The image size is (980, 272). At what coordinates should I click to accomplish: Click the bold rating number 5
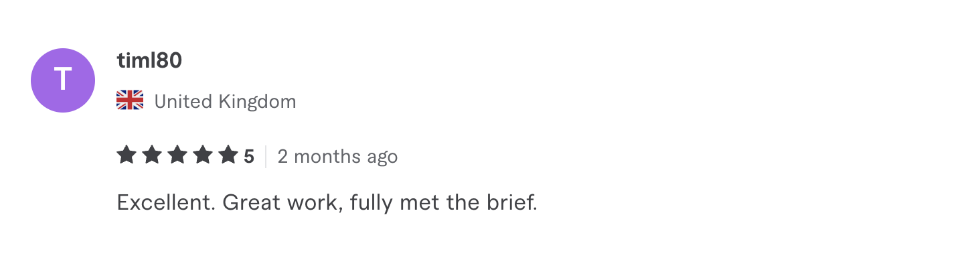tap(249, 157)
